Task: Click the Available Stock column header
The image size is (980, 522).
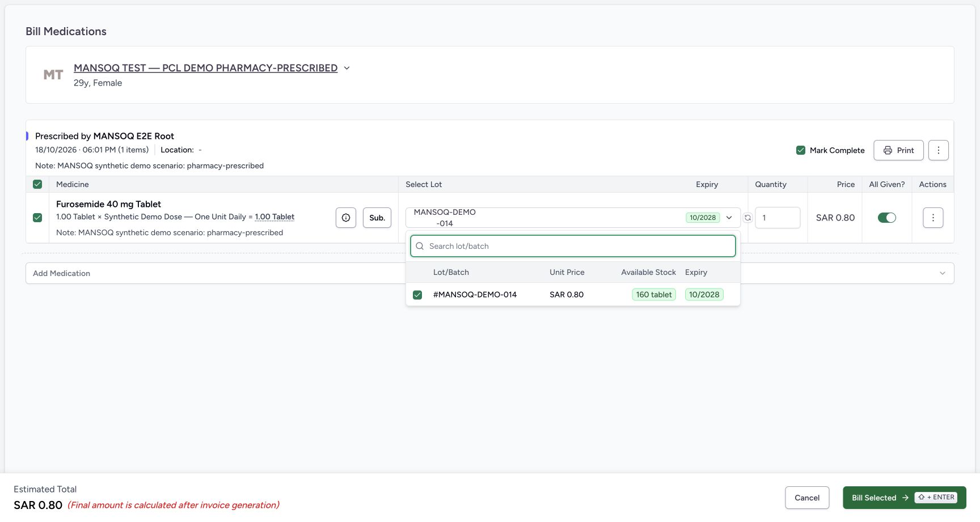Action: coord(648,272)
